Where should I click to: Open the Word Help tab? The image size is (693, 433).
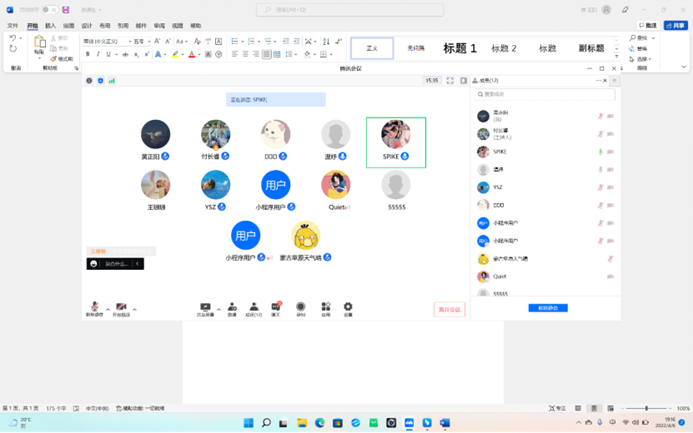tap(195, 26)
